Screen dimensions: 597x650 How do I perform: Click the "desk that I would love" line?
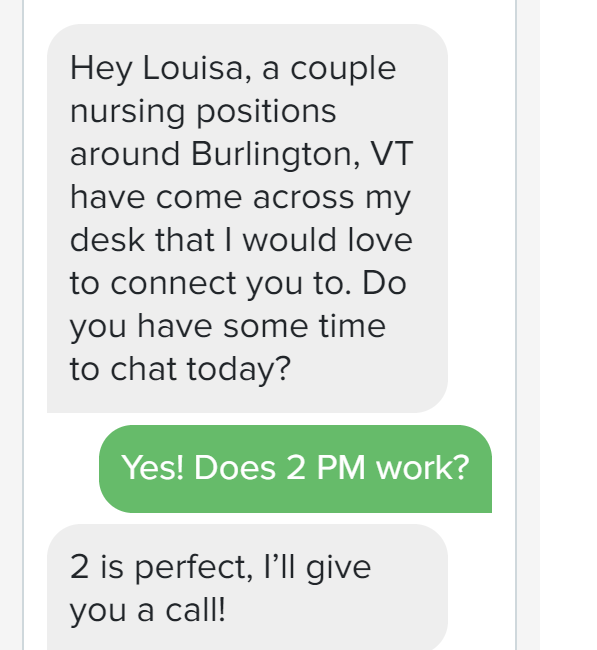[x=241, y=240]
